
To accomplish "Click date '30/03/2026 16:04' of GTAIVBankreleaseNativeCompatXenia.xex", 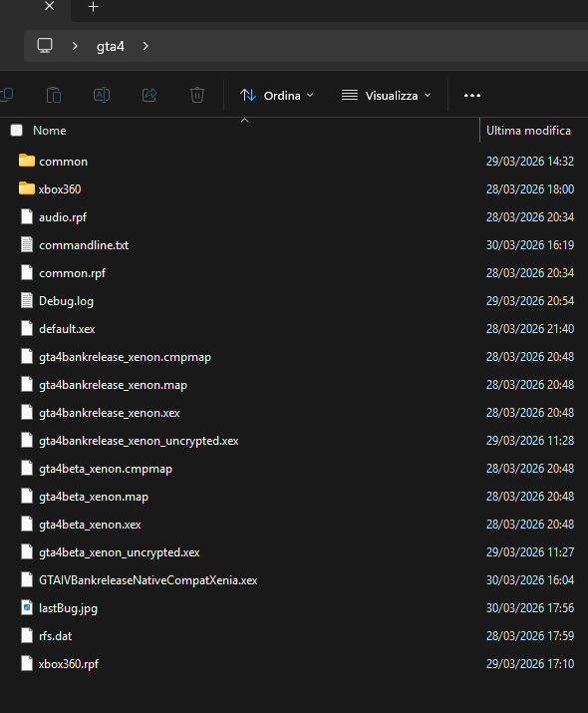I will click(530, 580).
